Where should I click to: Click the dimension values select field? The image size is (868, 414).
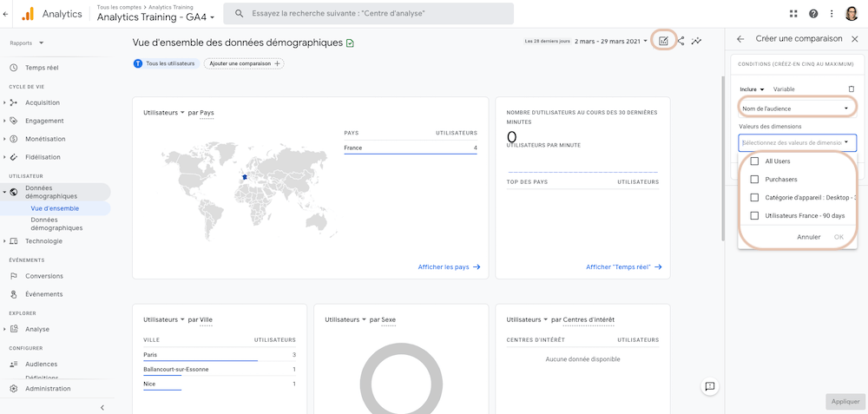(x=797, y=143)
